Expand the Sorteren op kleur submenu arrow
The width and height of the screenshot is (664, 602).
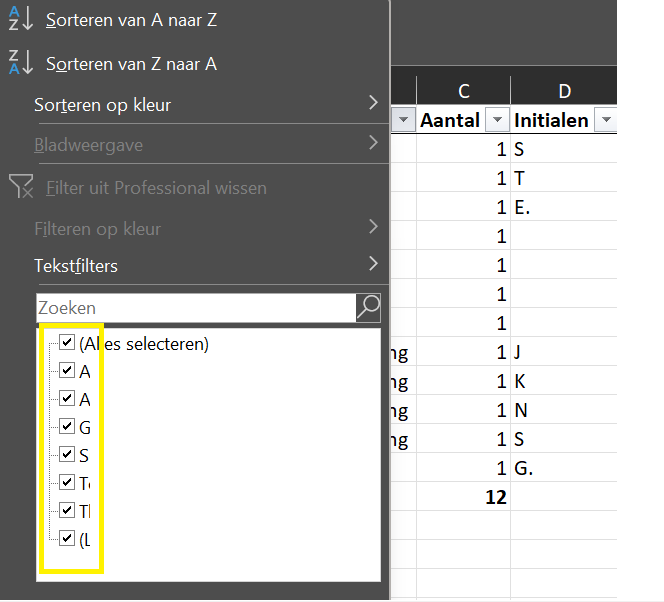373,103
